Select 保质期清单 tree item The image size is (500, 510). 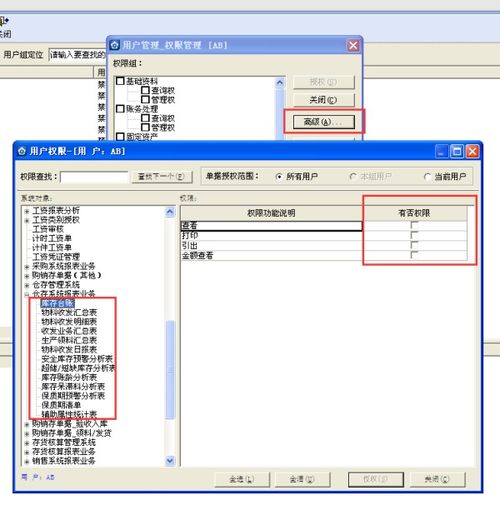click(61, 405)
